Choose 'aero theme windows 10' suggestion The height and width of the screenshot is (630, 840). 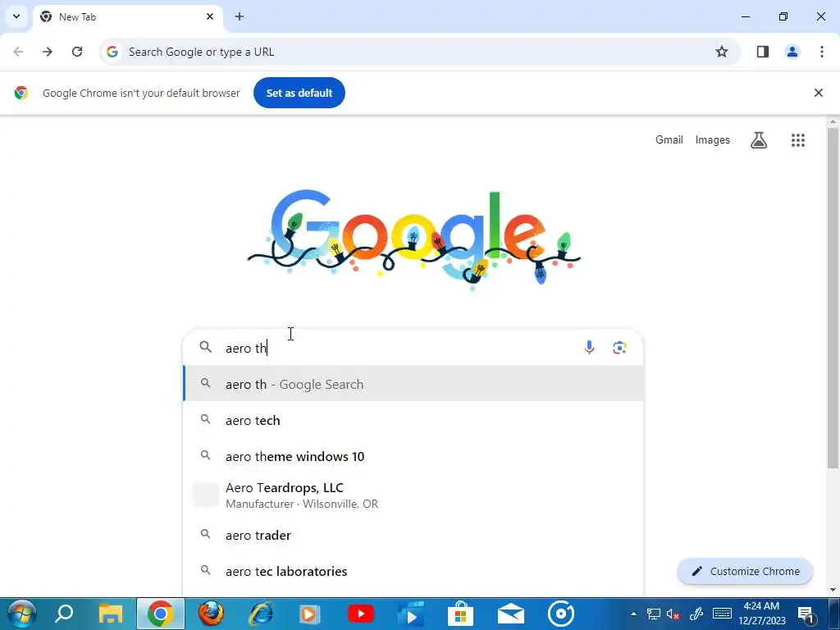tap(413, 456)
